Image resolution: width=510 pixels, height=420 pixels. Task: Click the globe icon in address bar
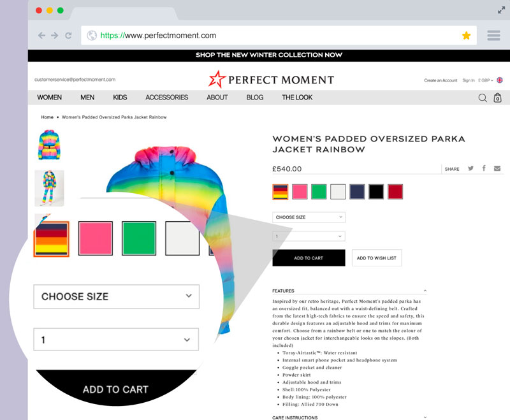(92, 36)
